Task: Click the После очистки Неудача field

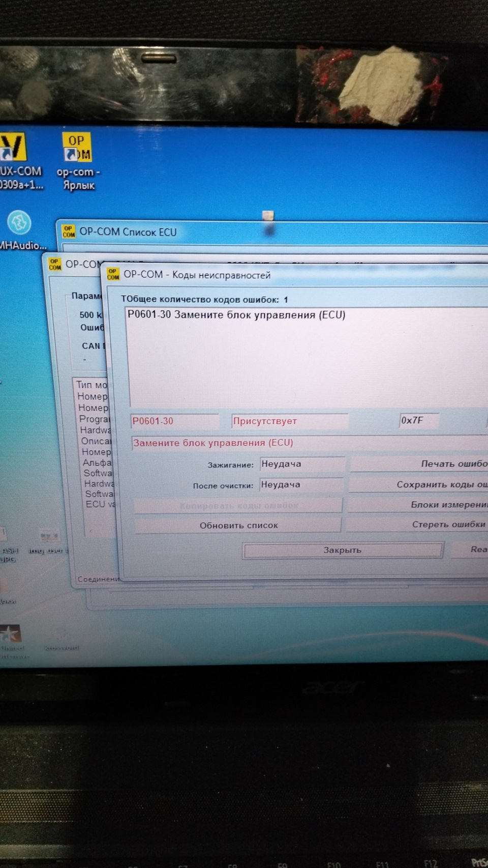Action: (302, 485)
